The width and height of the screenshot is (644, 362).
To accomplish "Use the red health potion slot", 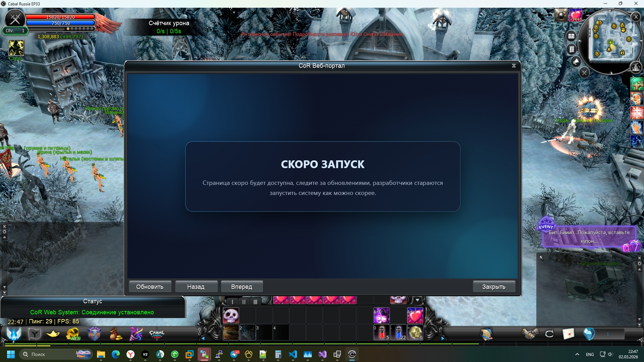I will (x=382, y=332).
